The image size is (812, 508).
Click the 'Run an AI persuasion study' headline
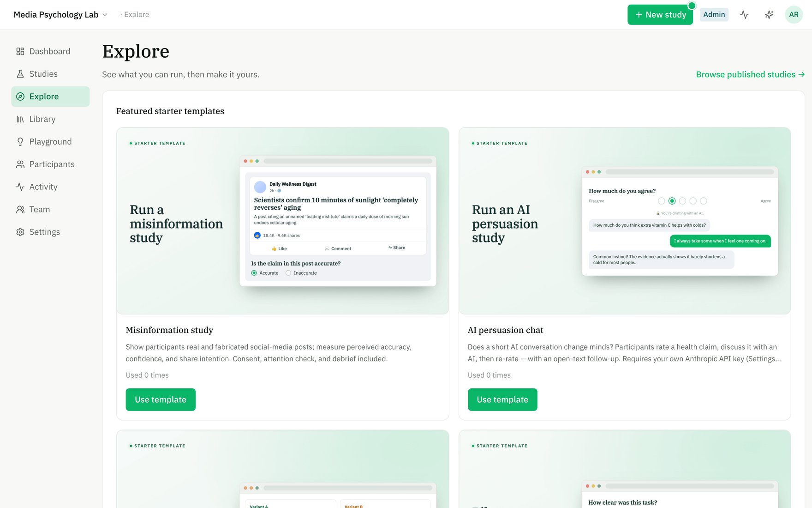(505, 224)
